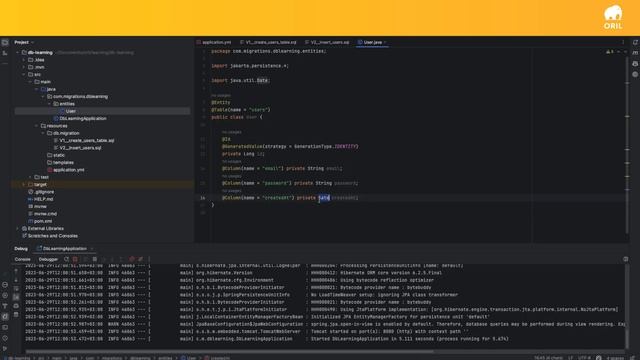Collapse the db-learning root node

coord(18,53)
